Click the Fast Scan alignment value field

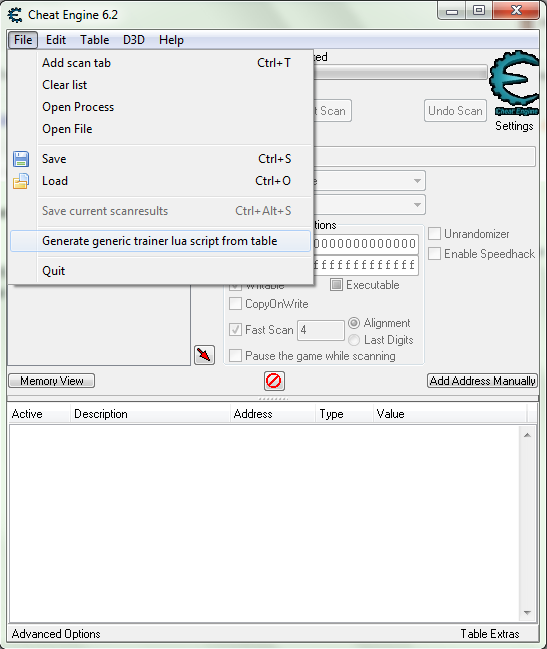(321, 330)
